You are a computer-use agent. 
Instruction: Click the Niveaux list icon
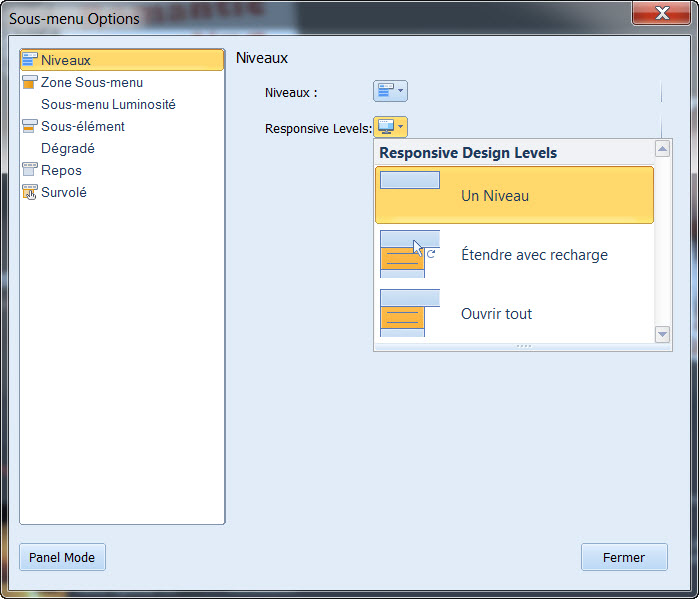pos(30,60)
